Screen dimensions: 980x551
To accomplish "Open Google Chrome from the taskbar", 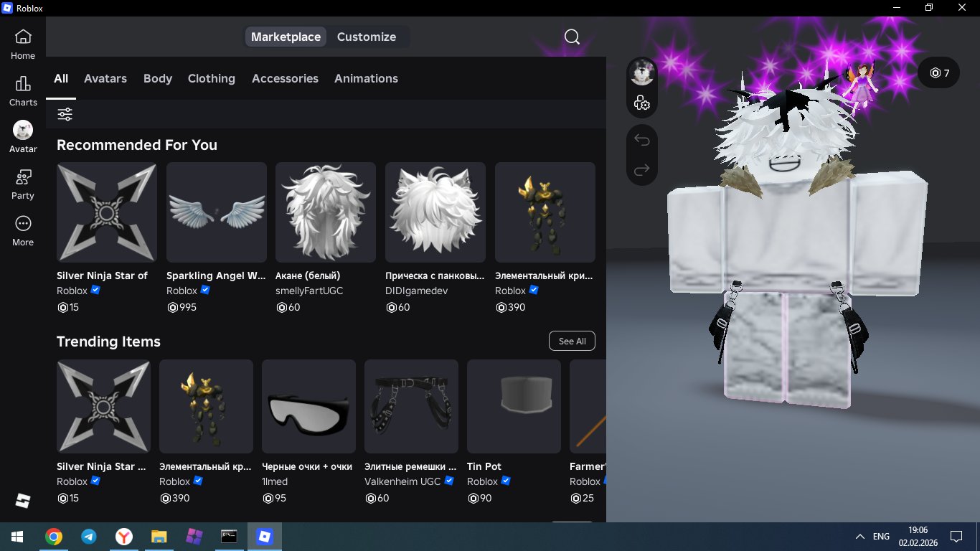I will click(53, 537).
